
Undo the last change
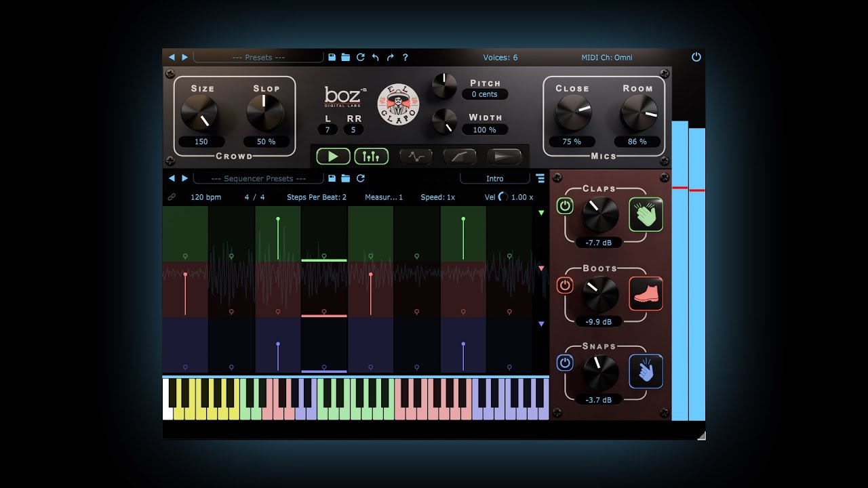376,58
